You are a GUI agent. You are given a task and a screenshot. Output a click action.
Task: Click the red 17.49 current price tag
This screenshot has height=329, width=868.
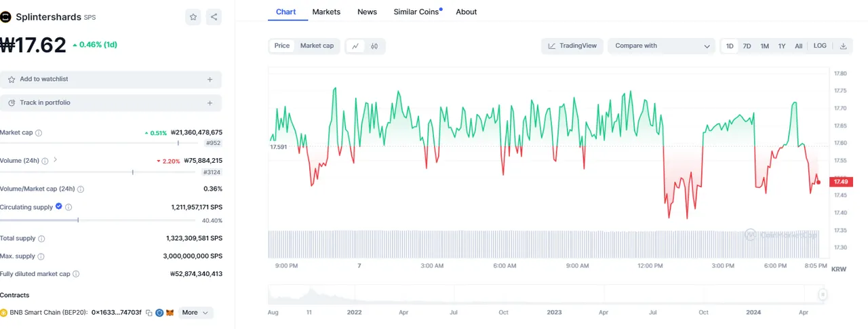(841, 182)
